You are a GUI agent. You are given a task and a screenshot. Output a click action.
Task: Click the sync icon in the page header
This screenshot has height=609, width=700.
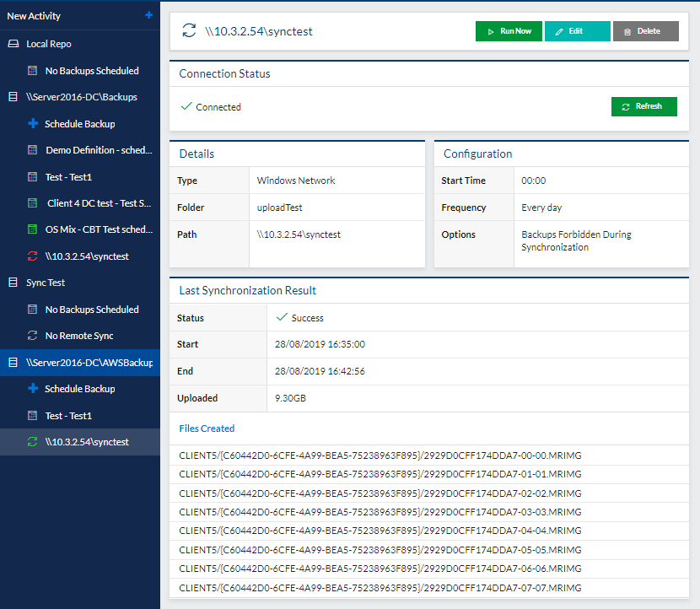(189, 31)
